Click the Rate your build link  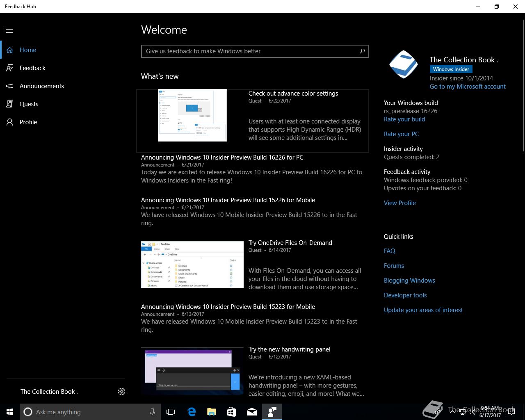[404, 119]
